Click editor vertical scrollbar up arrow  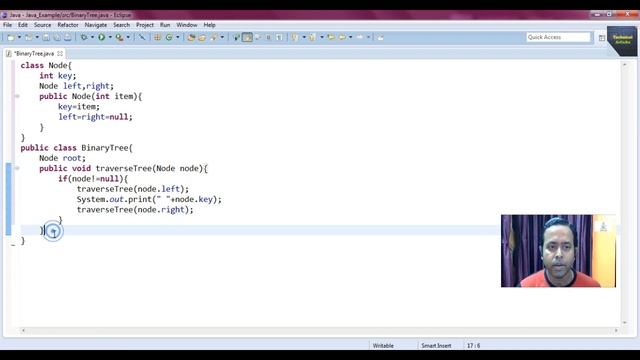[x=624, y=65]
